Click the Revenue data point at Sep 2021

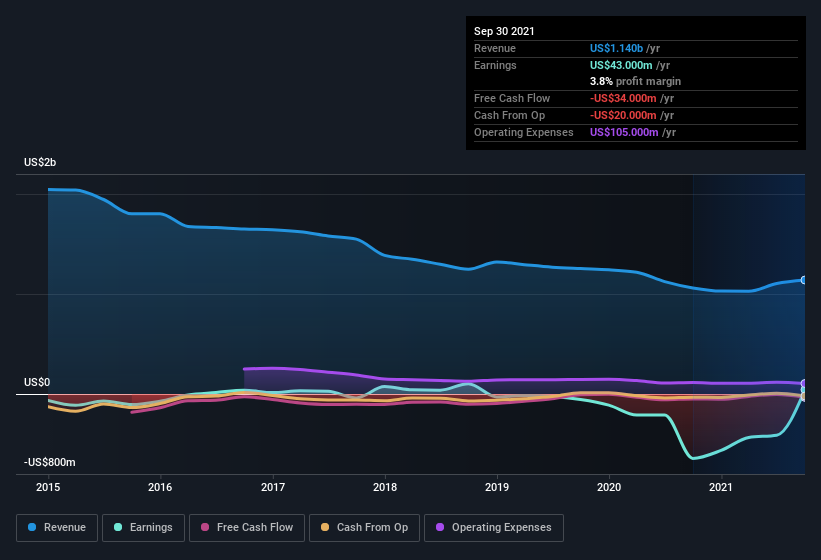(x=803, y=281)
